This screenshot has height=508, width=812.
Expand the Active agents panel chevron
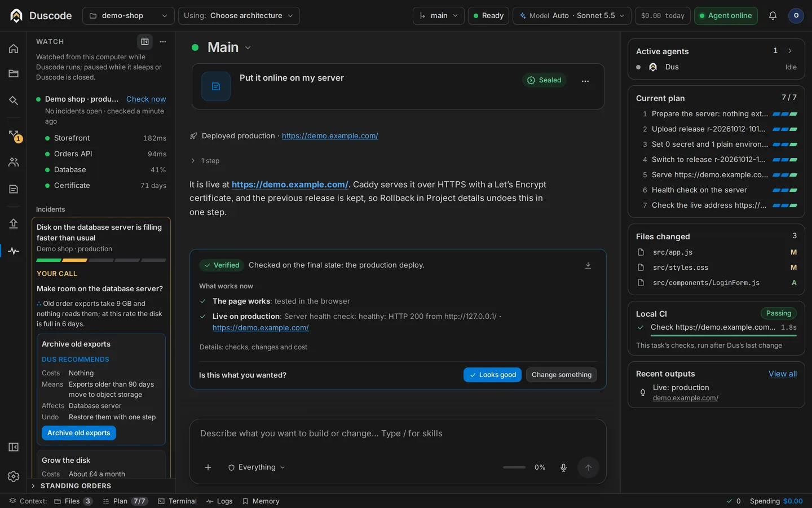tap(790, 51)
